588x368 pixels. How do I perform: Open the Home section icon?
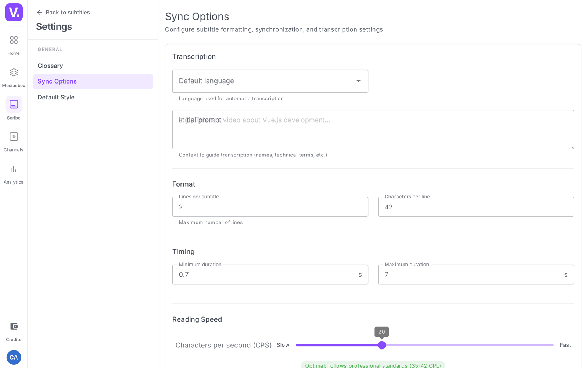[x=14, y=40]
